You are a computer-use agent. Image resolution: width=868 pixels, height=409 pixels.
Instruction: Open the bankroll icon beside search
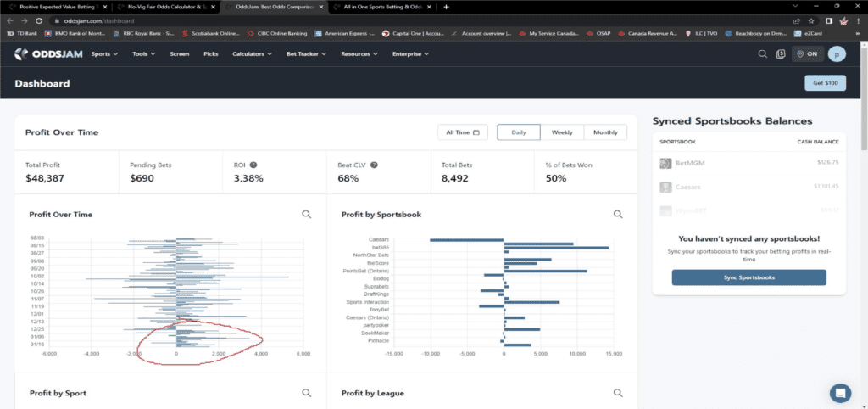pyautogui.click(x=781, y=54)
